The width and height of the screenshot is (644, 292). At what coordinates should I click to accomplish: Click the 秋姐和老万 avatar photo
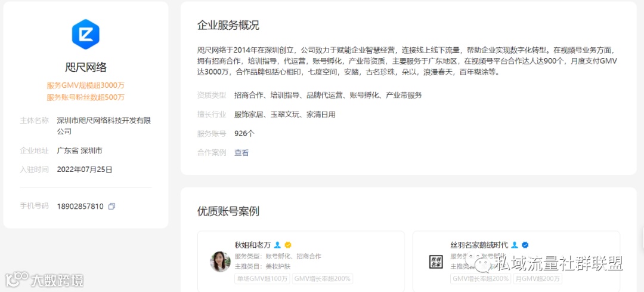tap(220, 262)
